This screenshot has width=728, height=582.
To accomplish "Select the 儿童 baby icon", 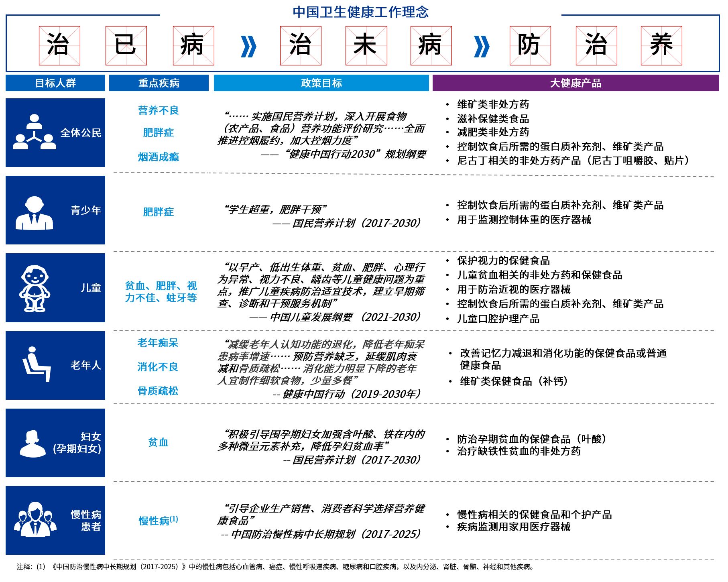I will tap(35, 288).
